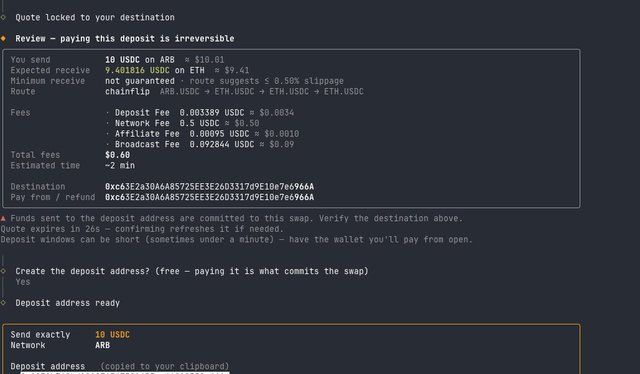Click the ARB network value
The height and width of the screenshot is (374, 640).
point(102,345)
